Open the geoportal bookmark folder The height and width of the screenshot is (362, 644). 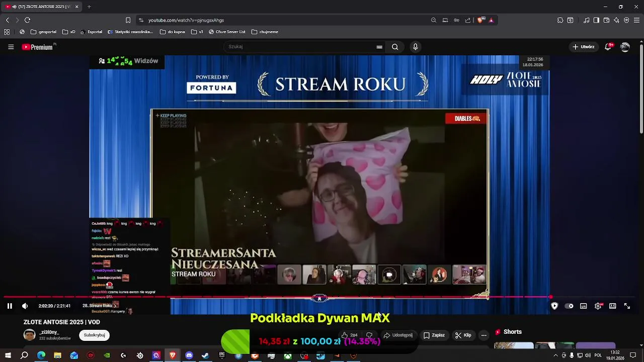click(43, 32)
